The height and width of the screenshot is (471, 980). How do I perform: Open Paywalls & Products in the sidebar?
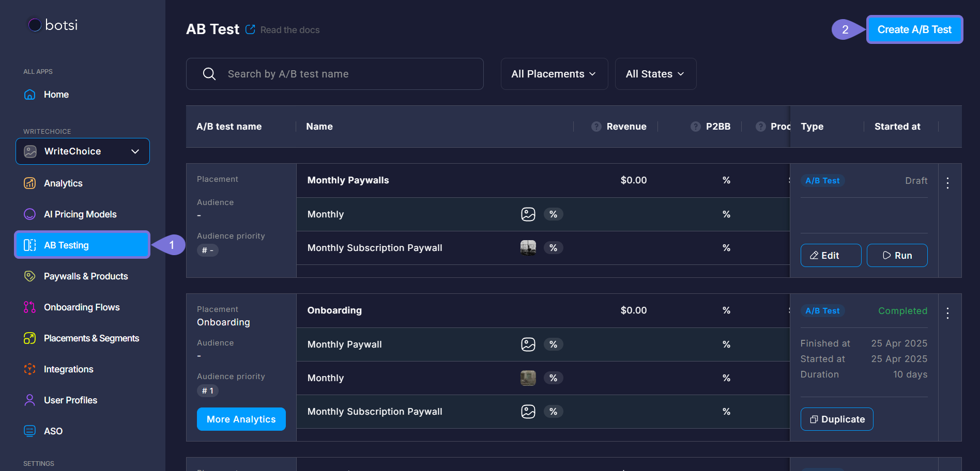click(x=85, y=276)
